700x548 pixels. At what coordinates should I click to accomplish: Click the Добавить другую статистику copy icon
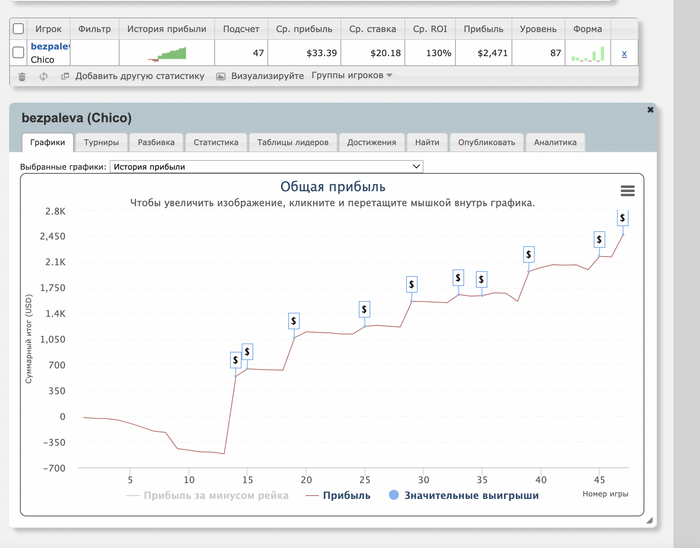click(65, 76)
